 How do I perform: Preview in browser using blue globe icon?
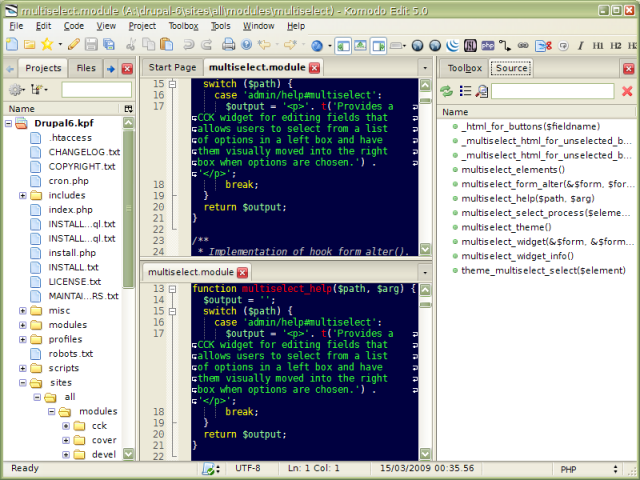pyautogui.click(x=317, y=45)
